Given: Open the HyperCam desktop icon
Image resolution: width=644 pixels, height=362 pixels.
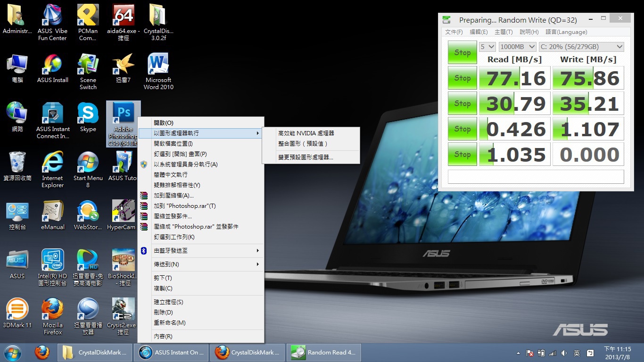Looking at the screenshot, I should [123, 212].
